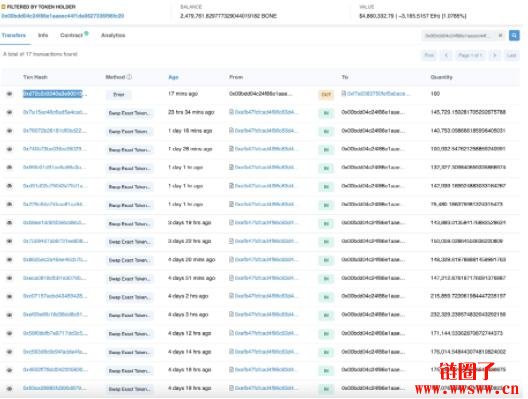Click the eye icon on the 1 day 16 mins ago row

9,131
